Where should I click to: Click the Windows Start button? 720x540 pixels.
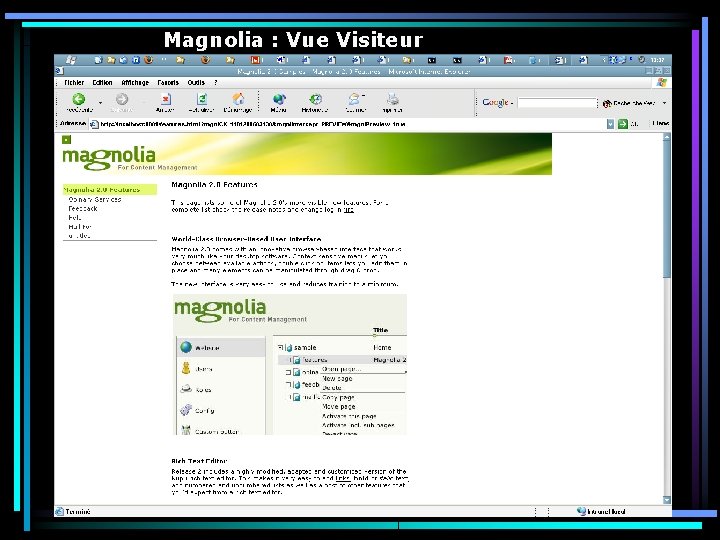71,60
